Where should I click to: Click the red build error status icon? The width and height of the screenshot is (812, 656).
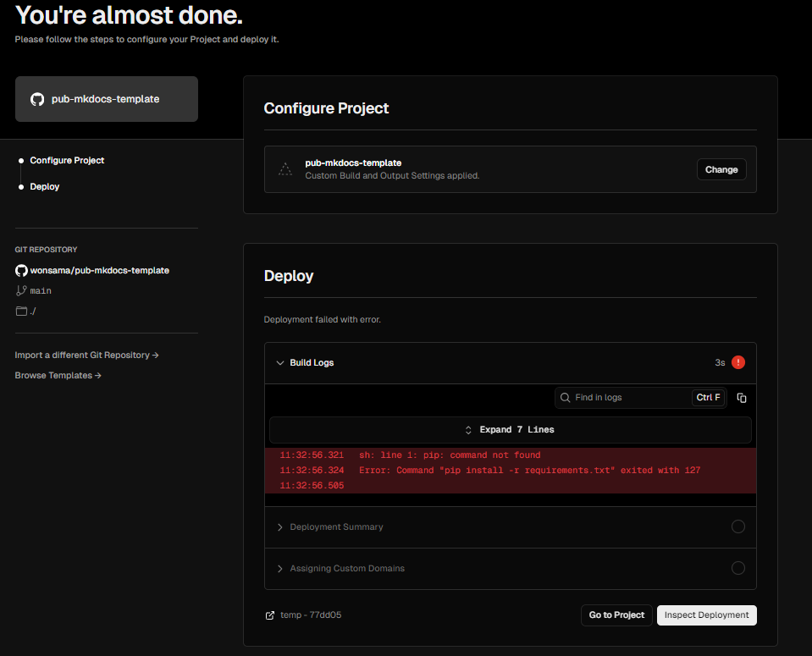pyautogui.click(x=738, y=362)
